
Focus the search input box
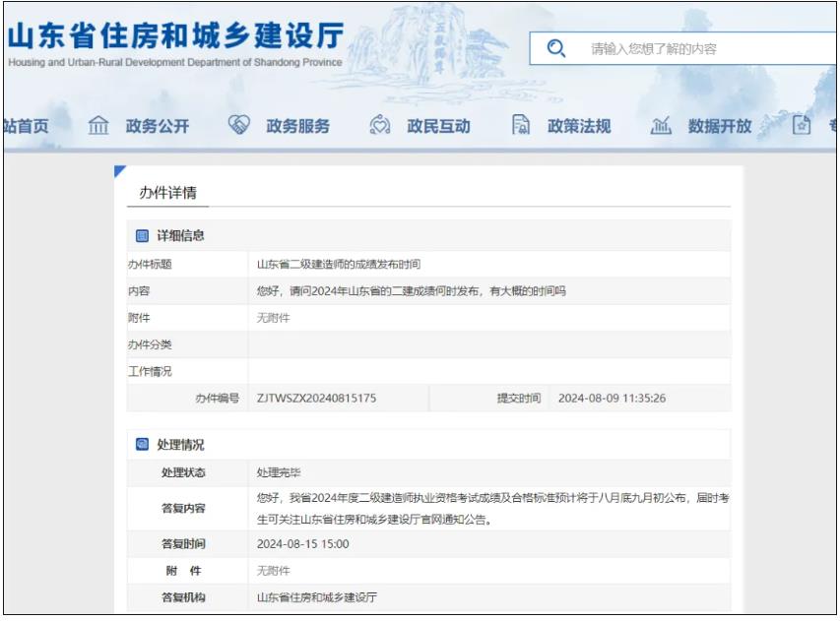(x=683, y=49)
